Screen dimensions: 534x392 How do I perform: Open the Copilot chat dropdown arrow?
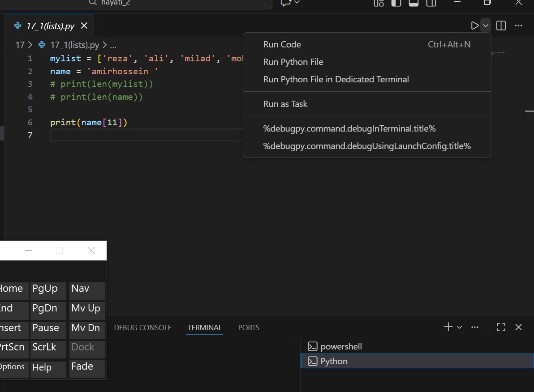click(x=297, y=3)
